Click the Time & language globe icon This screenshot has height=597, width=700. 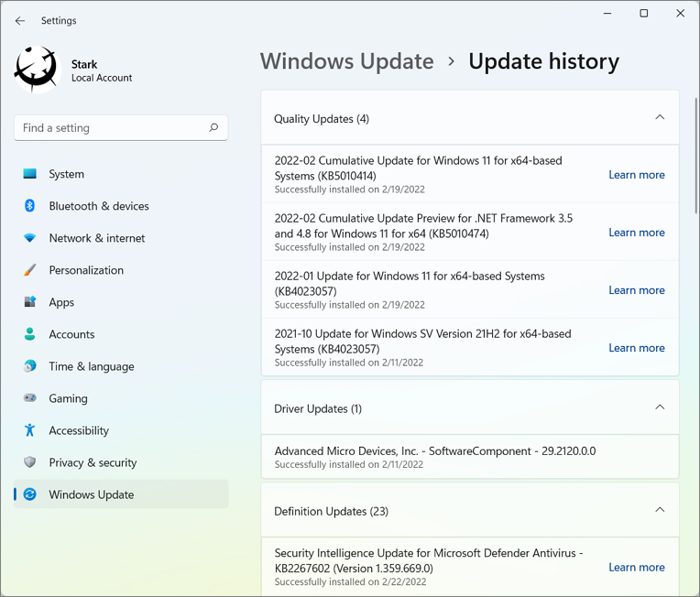pos(30,366)
